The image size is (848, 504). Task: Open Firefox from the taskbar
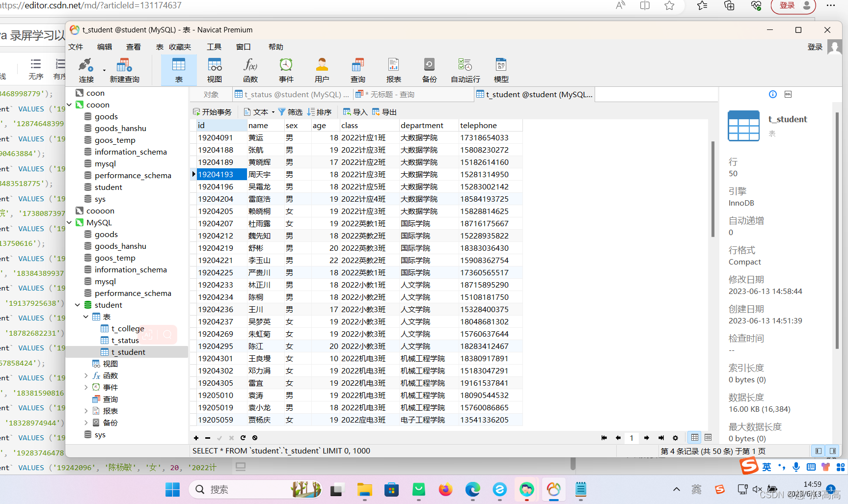coord(445,489)
